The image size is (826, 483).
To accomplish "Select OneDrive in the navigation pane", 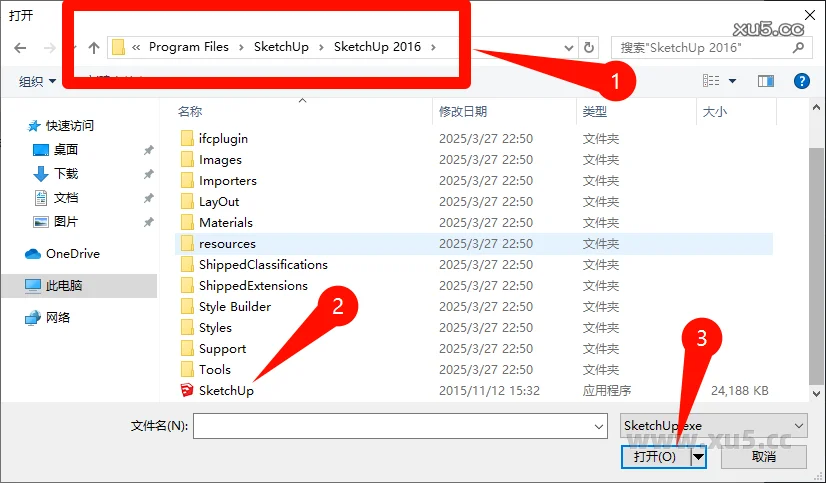I will (x=72, y=254).
